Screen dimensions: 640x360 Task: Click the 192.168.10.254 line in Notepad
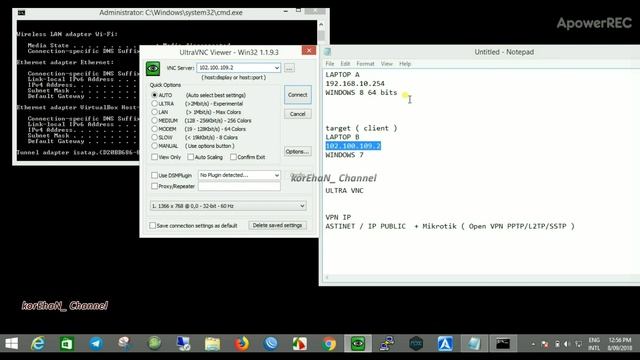(355, 84)
